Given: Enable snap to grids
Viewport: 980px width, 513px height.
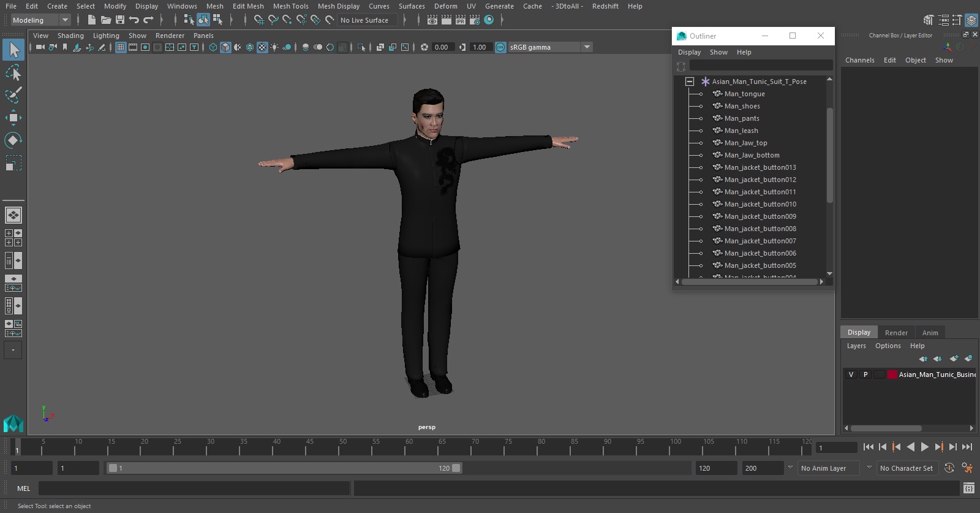Looking at the screenshot, I should pos(259,20).
